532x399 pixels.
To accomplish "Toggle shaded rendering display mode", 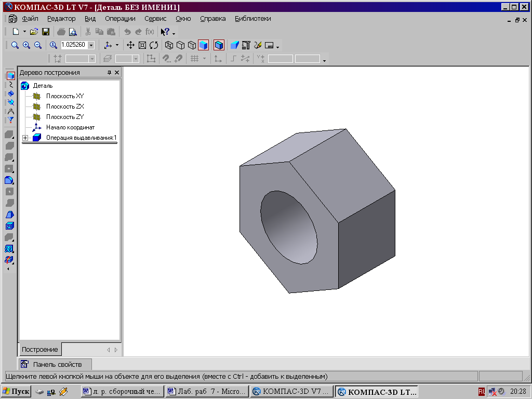I will [203, 45].
